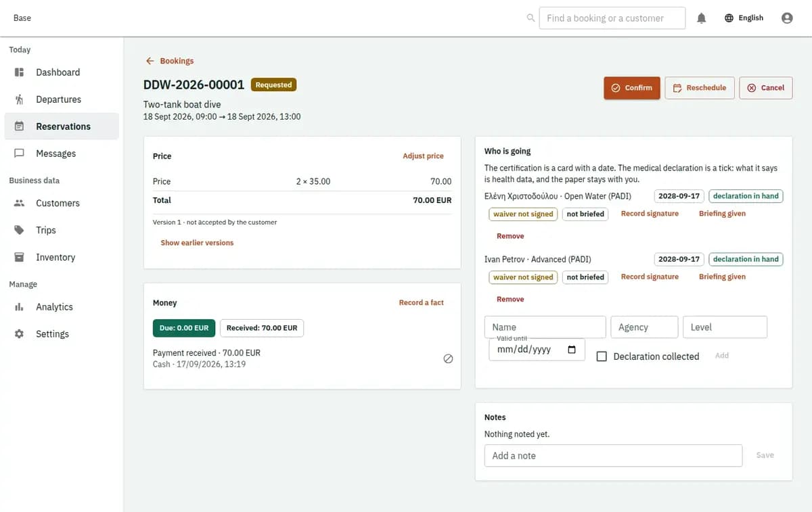Click the Dashboard sidebar icon
The height and width of the screenshot is (512, 812).
[20, 72]
